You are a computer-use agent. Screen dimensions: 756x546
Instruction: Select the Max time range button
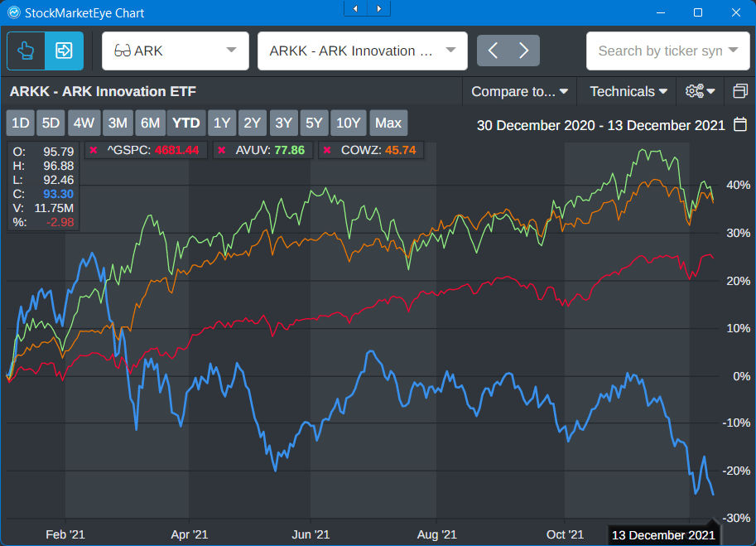(388, 123)
